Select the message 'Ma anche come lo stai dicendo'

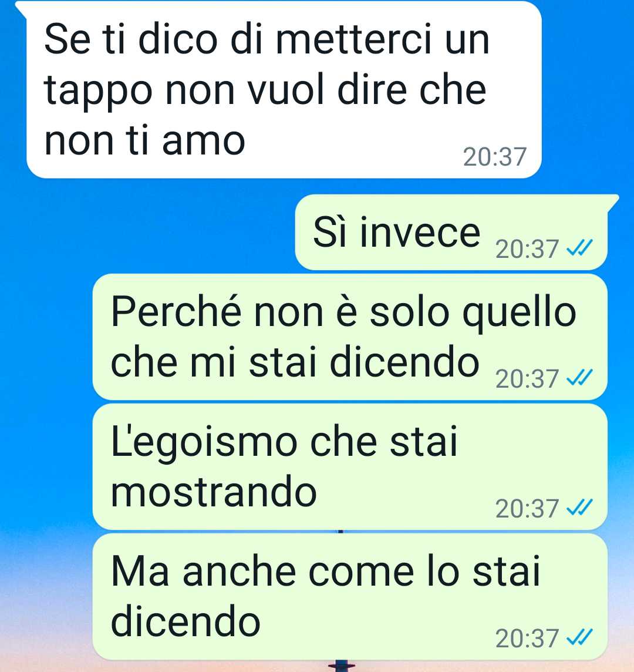coord(350,597)
